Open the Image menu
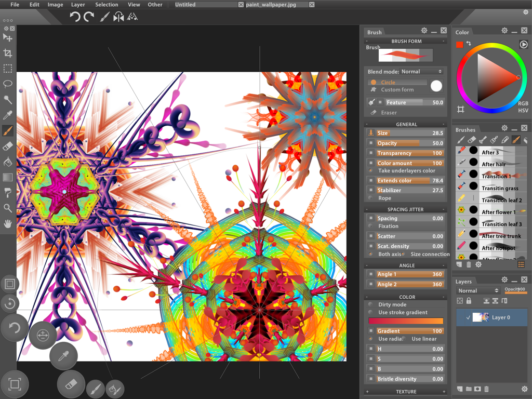The width and height of the screenshot is (532, 399). click(x=55, y=5)
